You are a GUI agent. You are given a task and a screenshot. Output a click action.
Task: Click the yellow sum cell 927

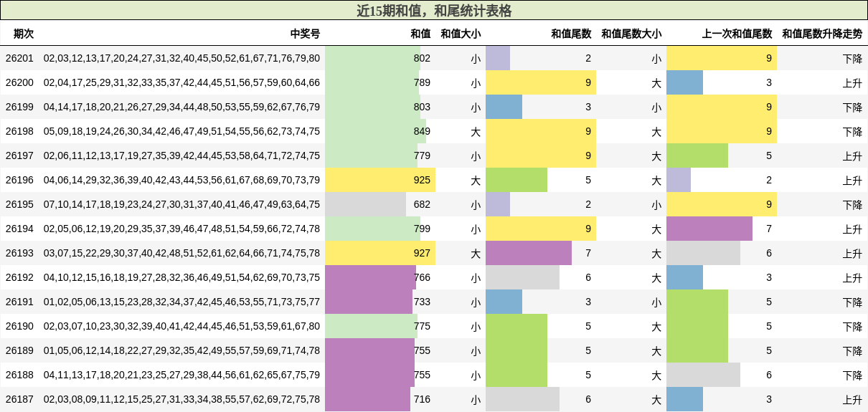(380, 253)
